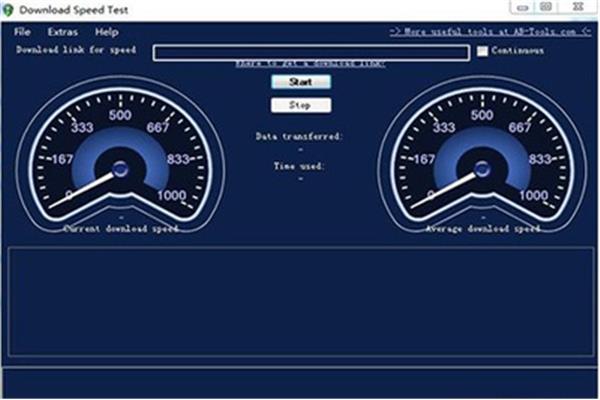Minimize the Download Speed Test window

(x=522, y=7)
